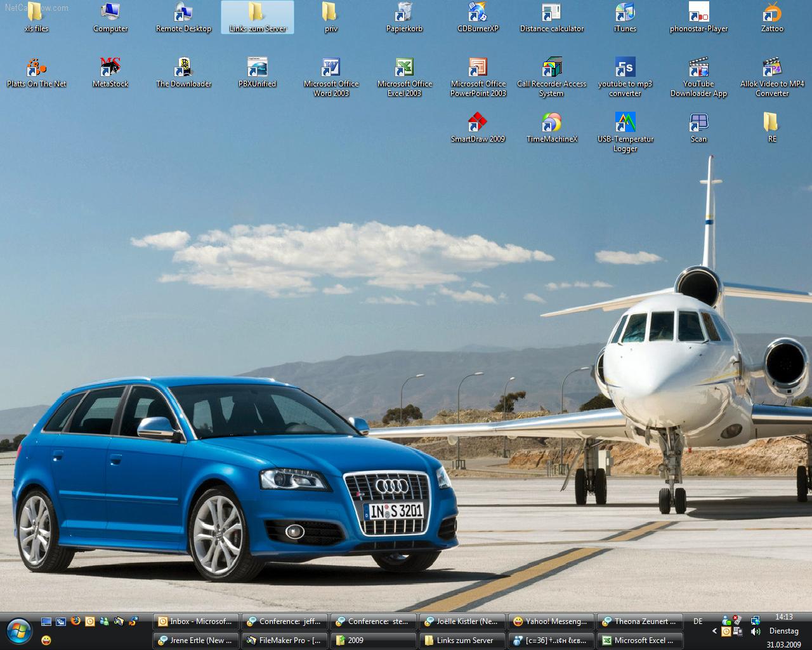Viewport: 812px width, 650px height.
Task: Click the USB-Temperatur Logger icon
Action: click(x=625, y=123)
